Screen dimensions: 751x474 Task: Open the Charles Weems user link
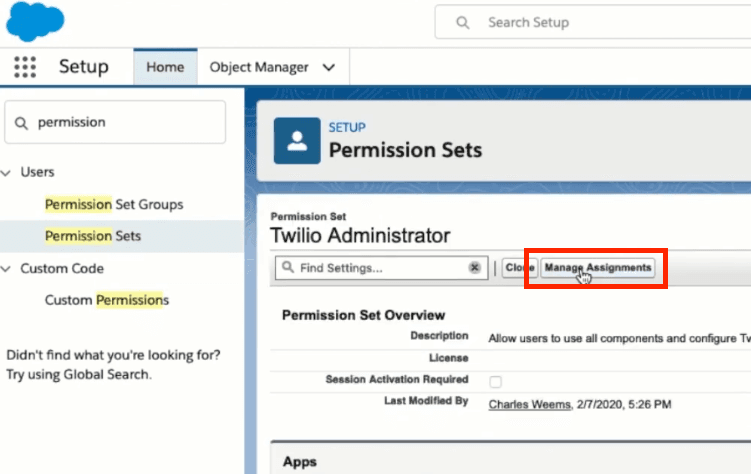[530, 405]
